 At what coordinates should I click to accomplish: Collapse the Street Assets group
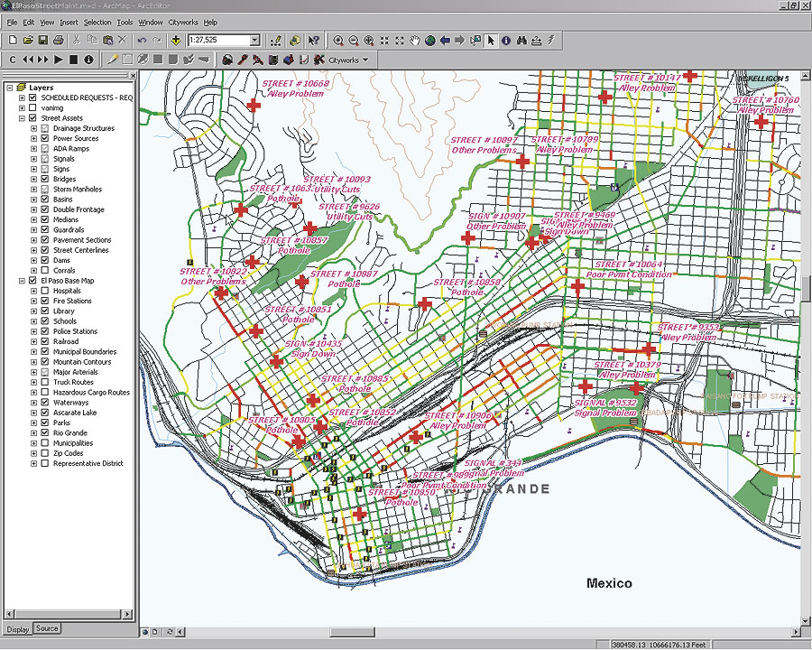pos(22,118)
